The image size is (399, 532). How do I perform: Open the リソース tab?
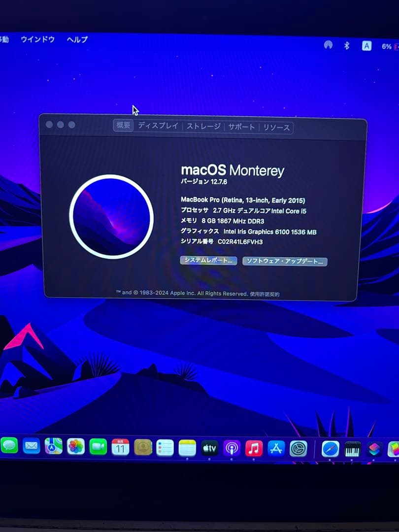(277, 128)
